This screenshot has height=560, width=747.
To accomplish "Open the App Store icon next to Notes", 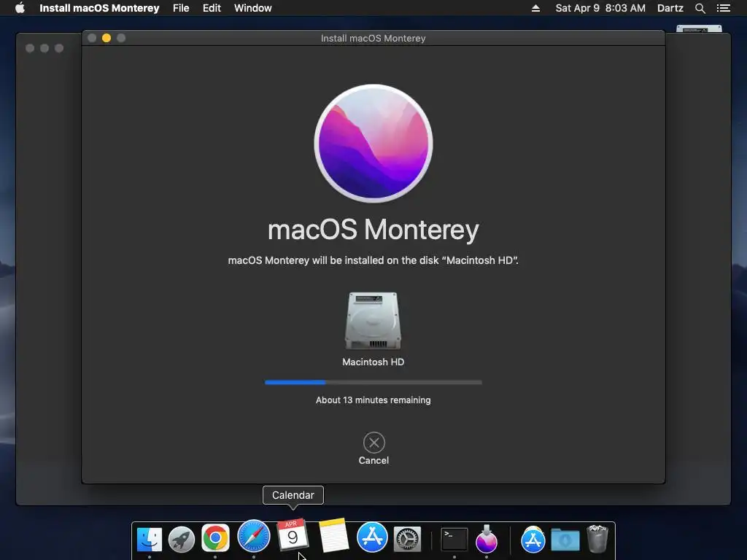I will (372, 537).
